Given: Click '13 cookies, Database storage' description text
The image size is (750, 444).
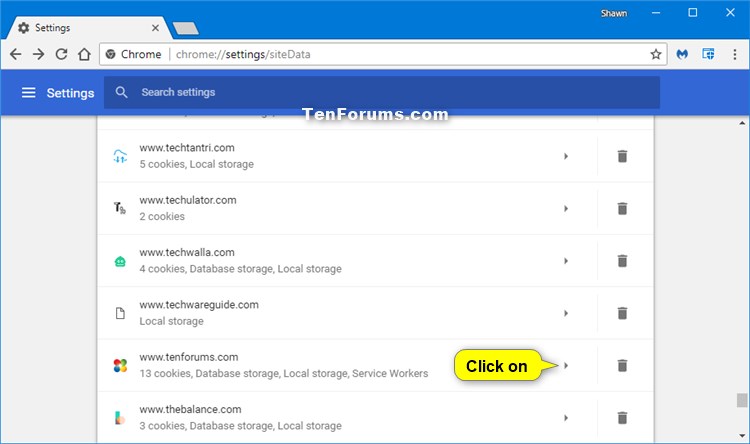Looking at the screenshot, I should (284, 373).
